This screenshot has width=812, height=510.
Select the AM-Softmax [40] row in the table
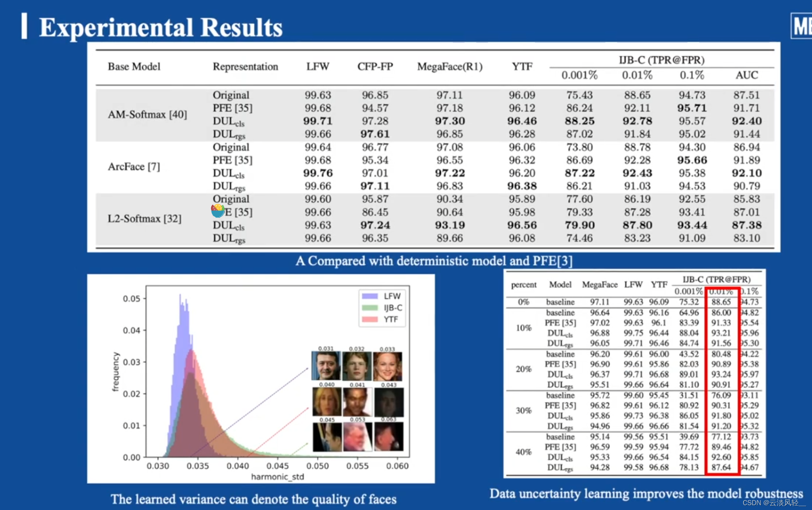[x=147, y=115]
